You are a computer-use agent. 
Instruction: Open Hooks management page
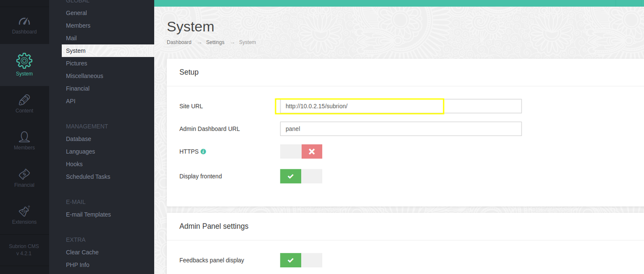[74, 164]
